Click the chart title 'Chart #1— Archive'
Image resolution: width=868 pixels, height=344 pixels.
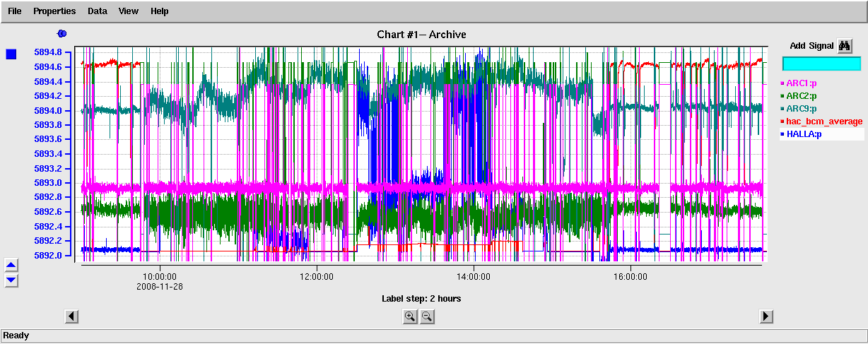click(x=421, y=35)
